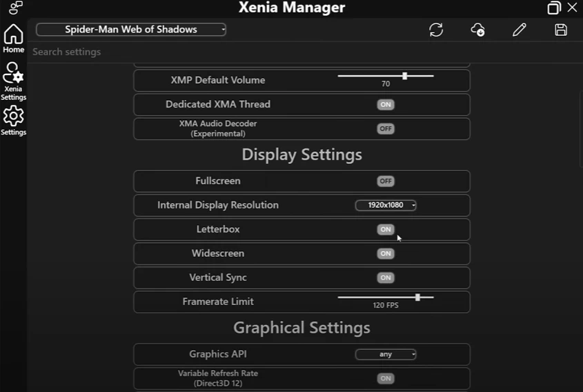This screenshot has width=583, height=392.
Task: Click the Framerate Limit slider handle
Action: [417, 297]
